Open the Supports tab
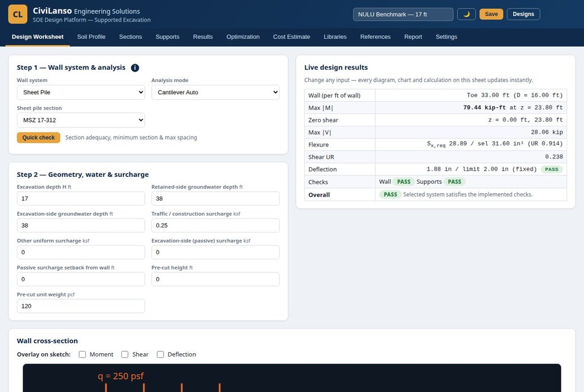Image resolution: width=584 pixels, height=392 pixels. click(x=167, y=37)
